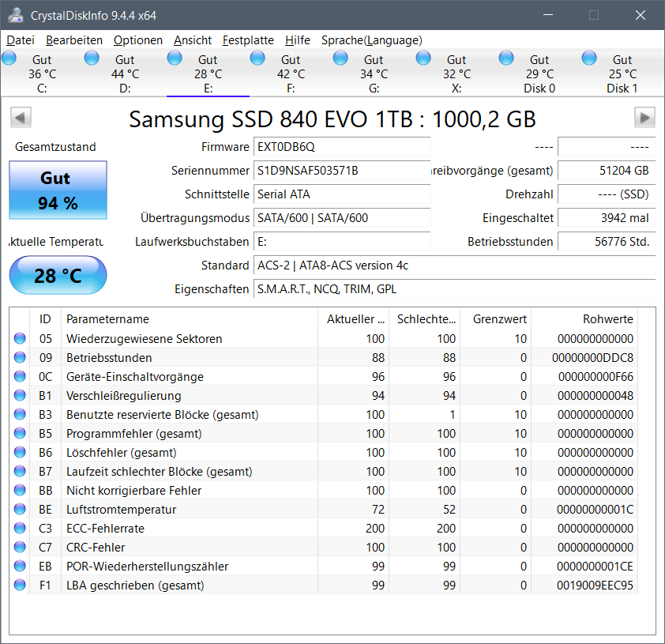Select drive G: at 34 °C
This screenshot has height=644, width=665.
click(x=374, y=73)
